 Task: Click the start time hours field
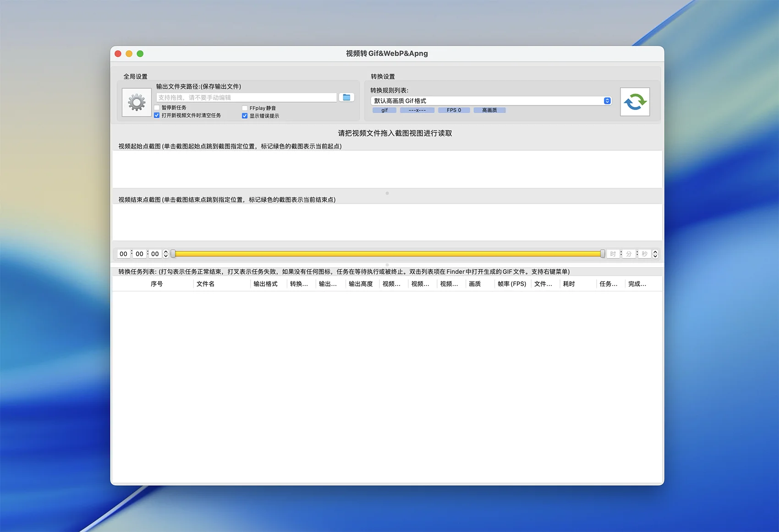click(123, 254)
